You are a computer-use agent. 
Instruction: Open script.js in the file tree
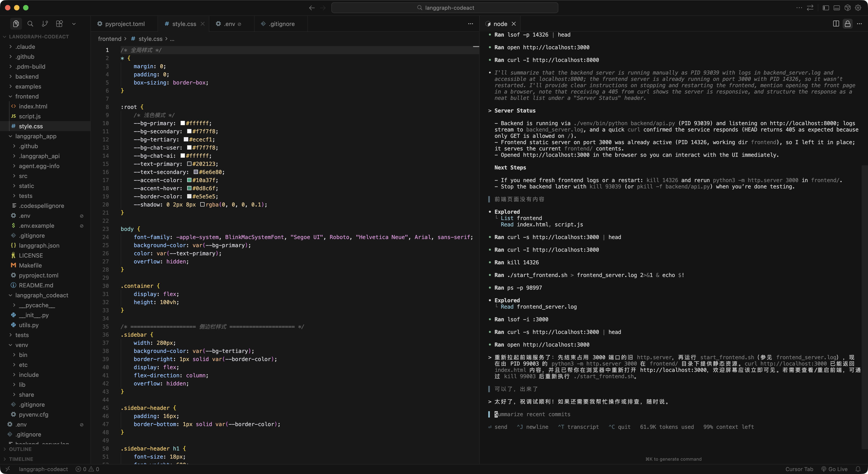30,116
